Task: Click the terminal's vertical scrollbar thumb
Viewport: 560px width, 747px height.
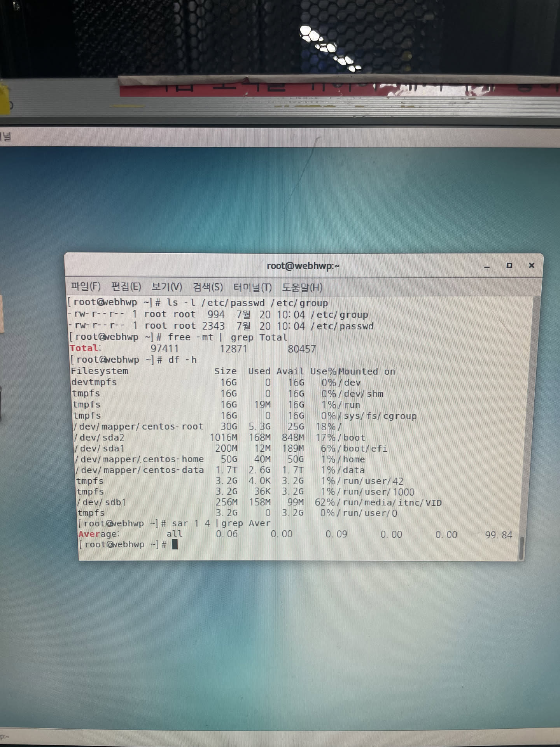Action: point(521,548)
